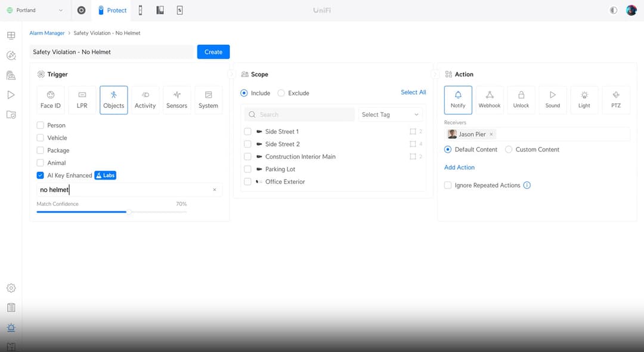Click the camera Search field in Scope

coord(299,115)
